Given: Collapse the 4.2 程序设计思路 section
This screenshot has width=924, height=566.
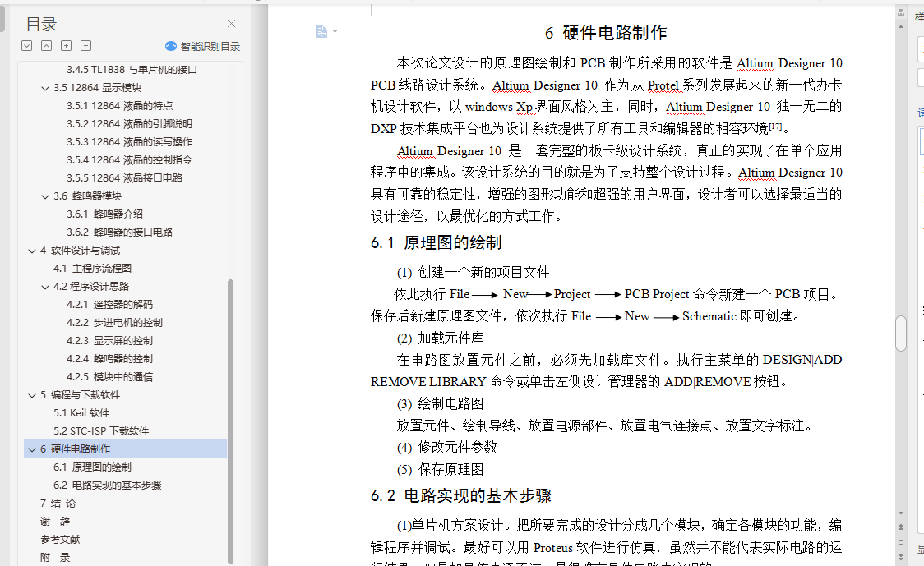Looking at the screenshot, I should pos(44,287).
